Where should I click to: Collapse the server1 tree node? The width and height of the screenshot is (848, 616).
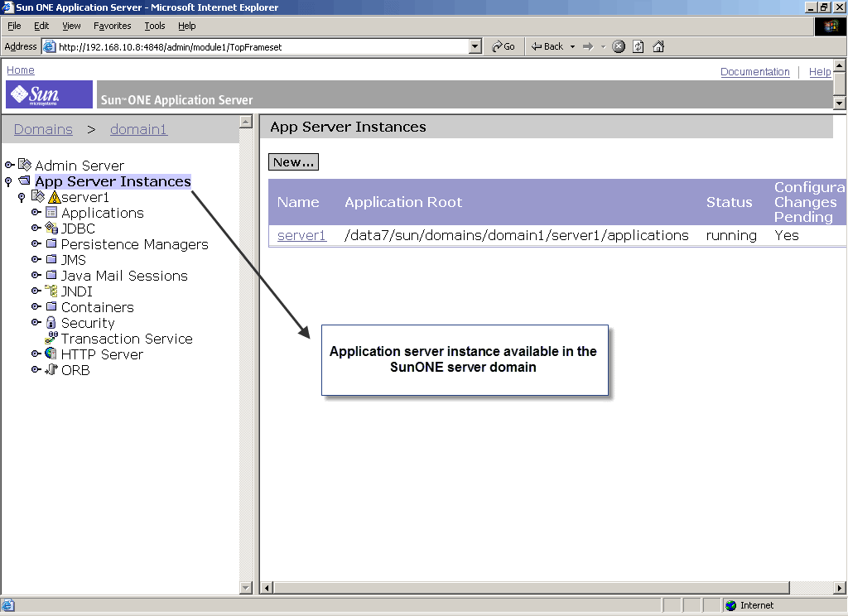(22, 197)
